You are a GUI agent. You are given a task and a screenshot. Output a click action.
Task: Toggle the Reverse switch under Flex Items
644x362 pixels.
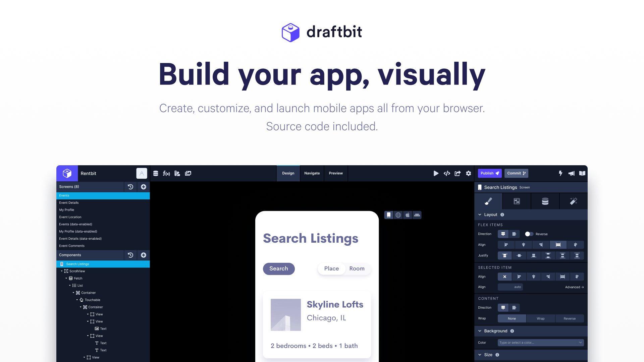click(x=529, y=234)
